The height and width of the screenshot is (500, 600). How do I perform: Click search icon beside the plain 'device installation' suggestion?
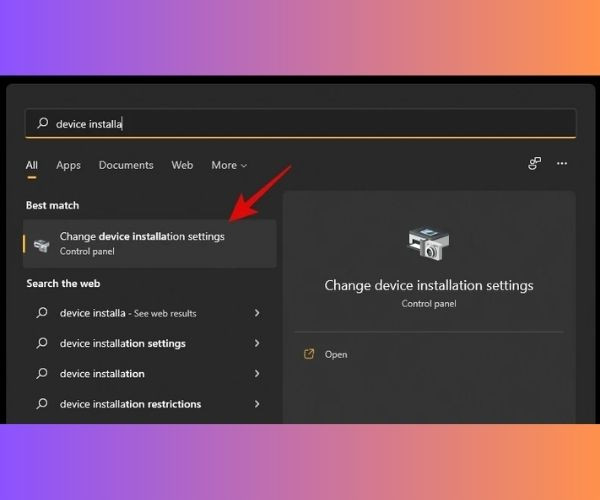(42, 373)
